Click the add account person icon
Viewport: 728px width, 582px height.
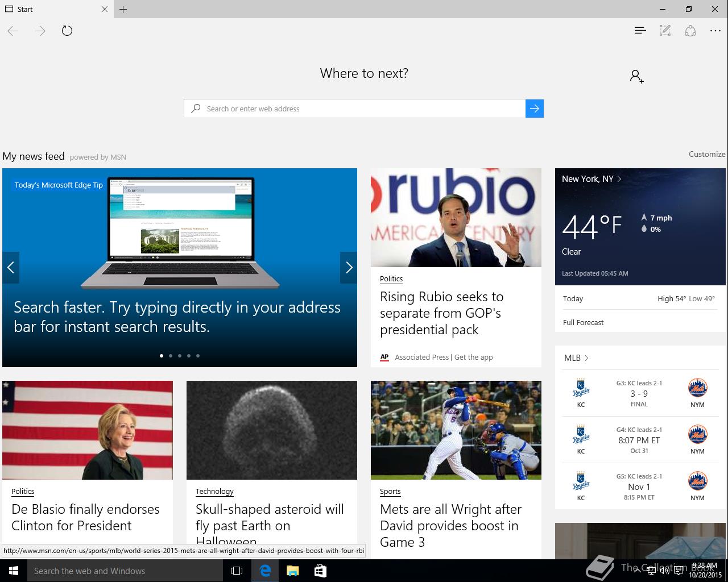tap(636, 76)
